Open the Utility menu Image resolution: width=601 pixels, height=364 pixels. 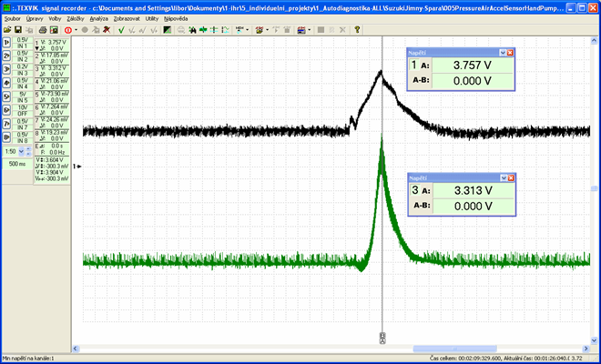click(152, 18)
